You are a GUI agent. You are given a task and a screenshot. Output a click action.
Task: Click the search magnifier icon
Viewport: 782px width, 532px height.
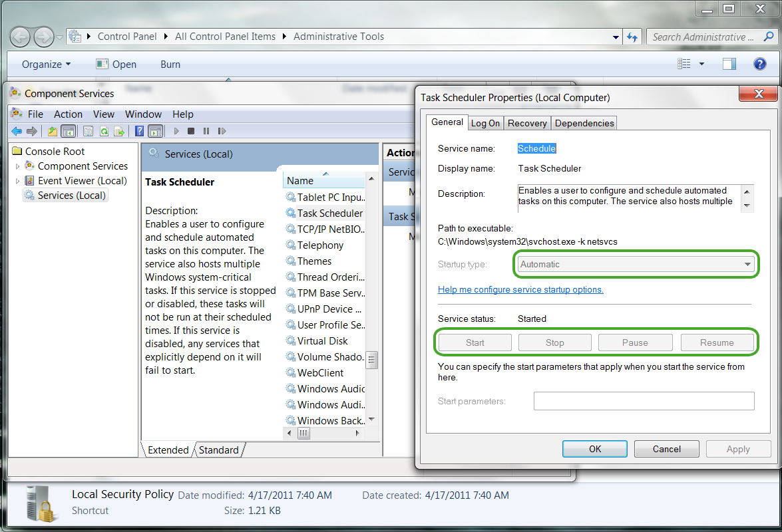[x=769, y=37]
